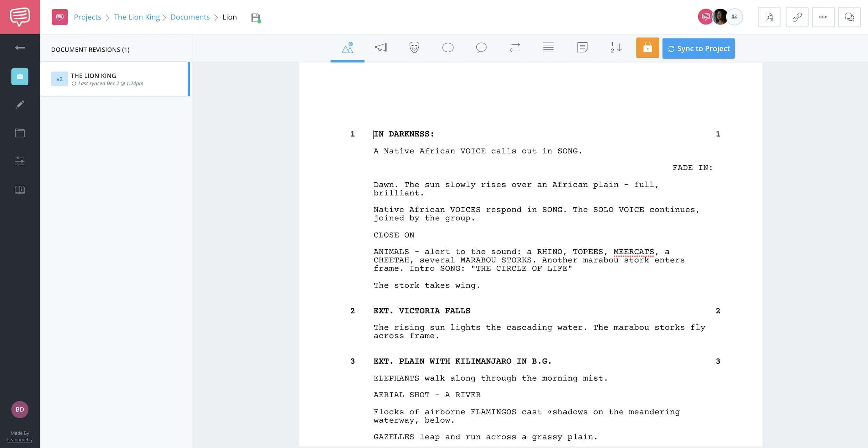Click the Sync to Project button
868x448 pixels.
(699, 49)
